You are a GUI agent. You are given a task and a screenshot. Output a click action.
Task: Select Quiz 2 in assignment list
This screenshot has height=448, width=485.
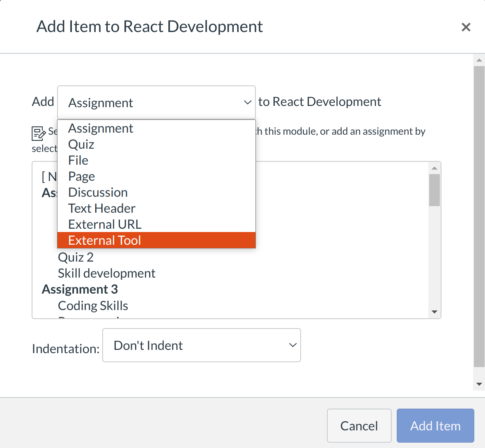tap(76, 257)
